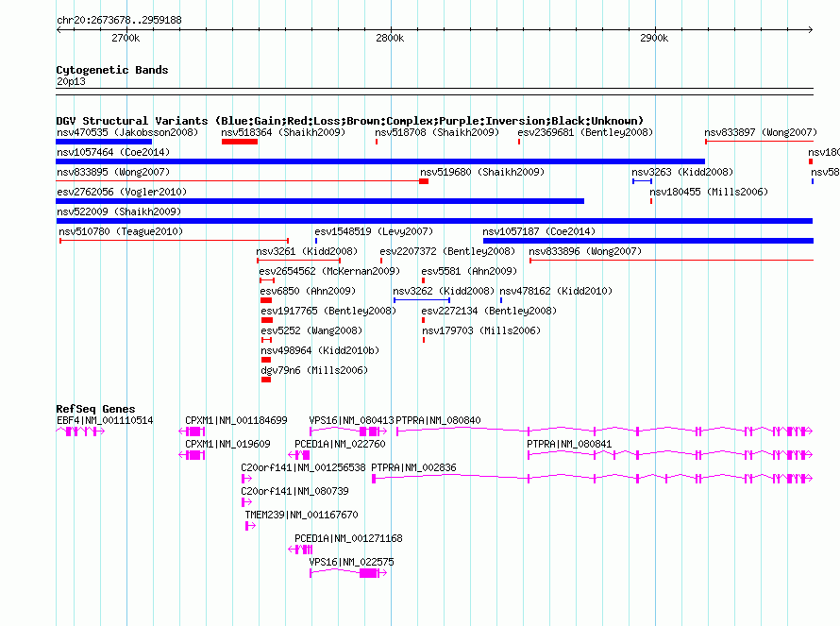Click variant label dgv79n6 (Mills2006)
This screenshot has width=840, height=626.
pyautogui.click(x=314, y=370)
